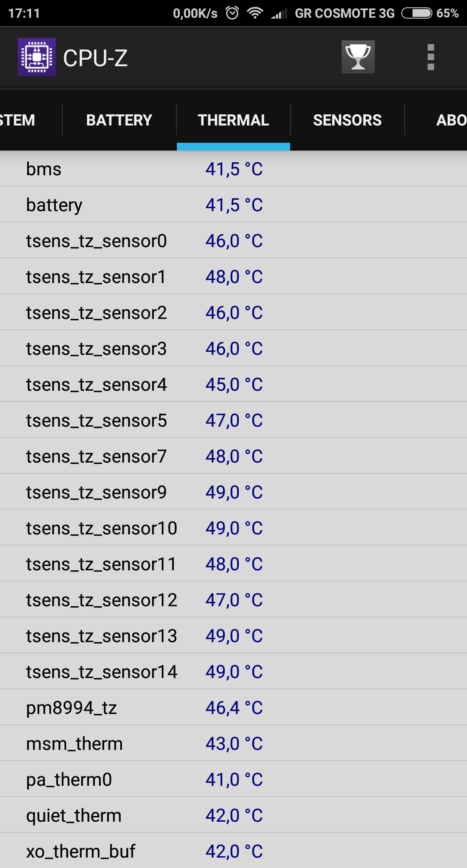This screenshot has height=868, width=467.
Task: Tap the battery indicator icon
Action: (x=416, y=13)
